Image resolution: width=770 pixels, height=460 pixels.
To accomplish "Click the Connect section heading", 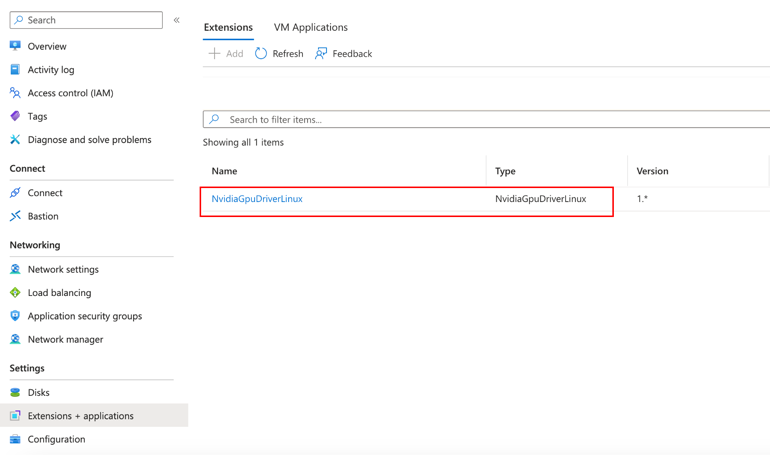I will tap(28, 168).
